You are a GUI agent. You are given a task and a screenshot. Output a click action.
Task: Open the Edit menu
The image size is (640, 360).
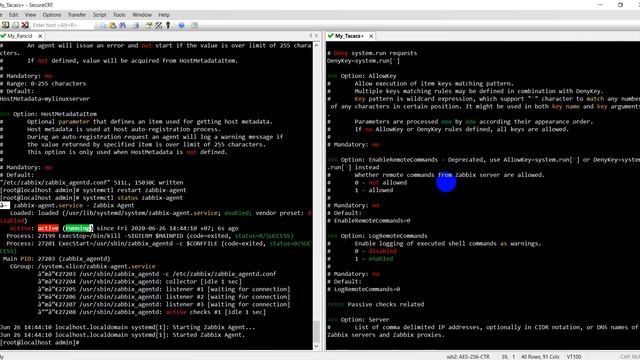click(x=13, y=15)
